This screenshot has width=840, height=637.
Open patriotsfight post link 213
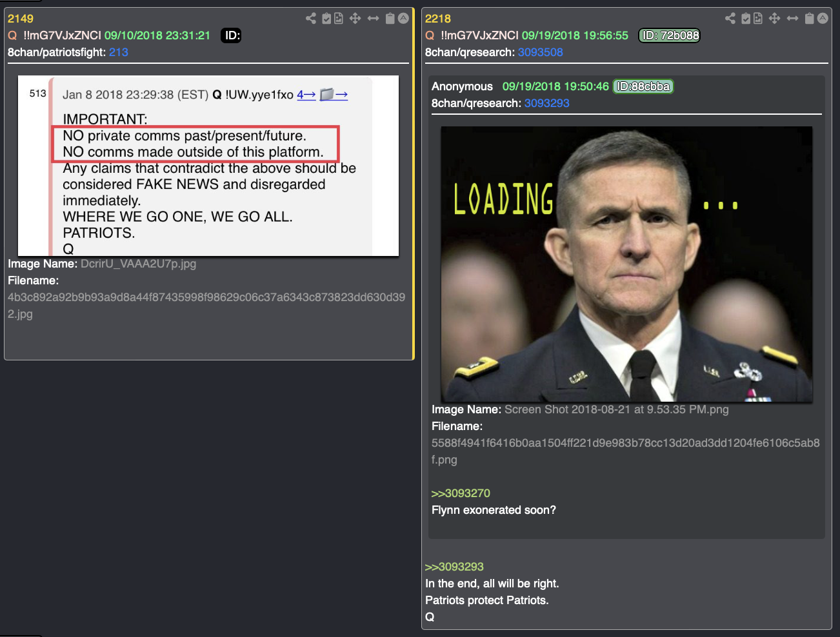[x=119, y=52]
